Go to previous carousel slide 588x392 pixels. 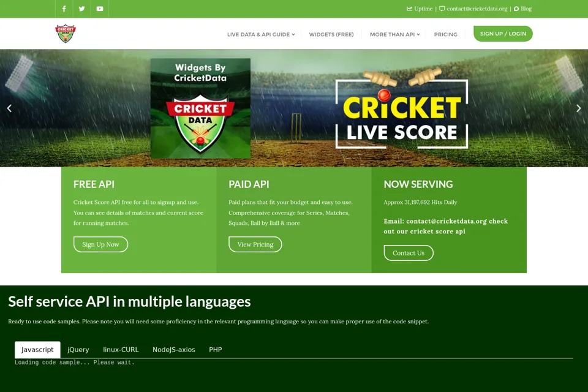[x=9, y=108]
